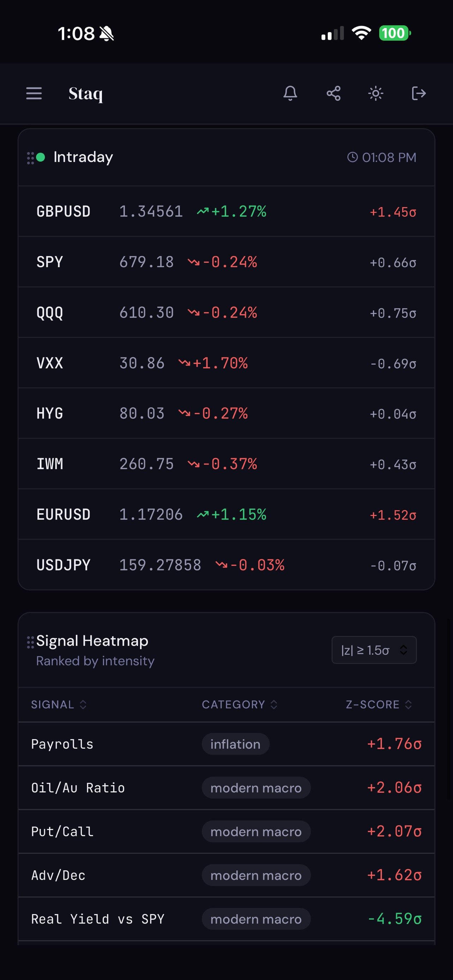Open notifications bell

[x=290, y=93]
